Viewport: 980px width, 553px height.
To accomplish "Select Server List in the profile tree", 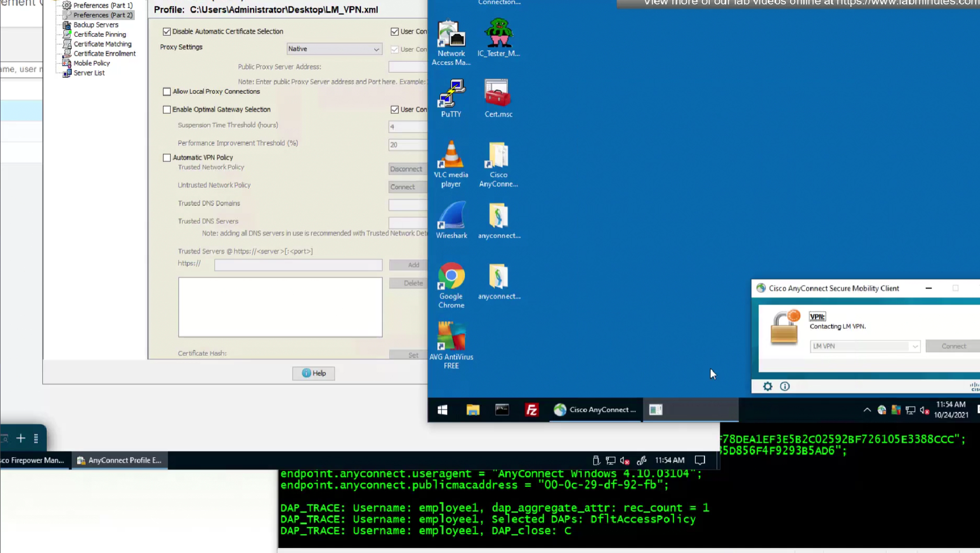I will 89,73.
